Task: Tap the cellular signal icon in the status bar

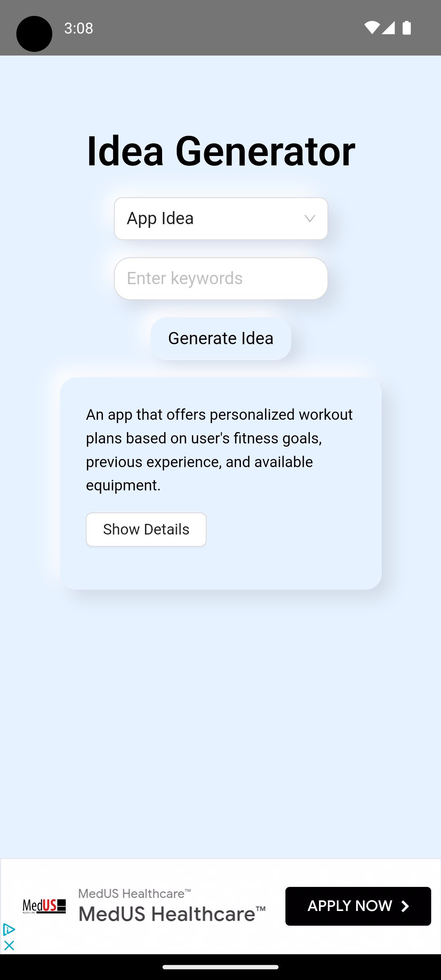Action: coord(389,28)
